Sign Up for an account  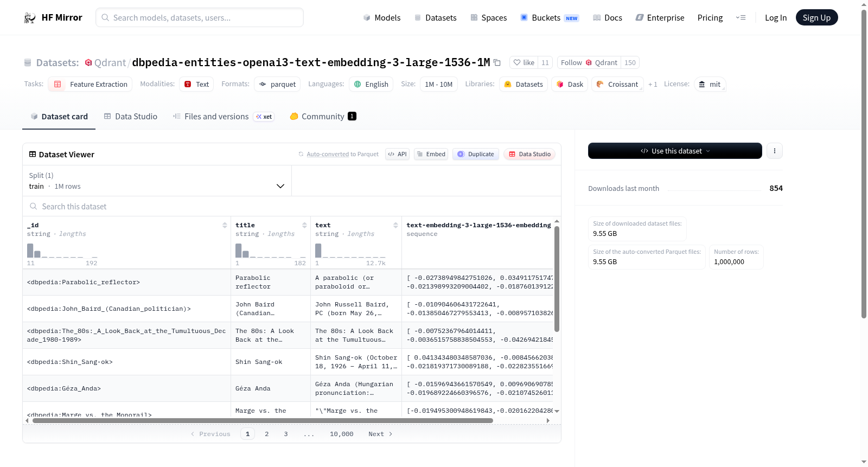[816, 17]
